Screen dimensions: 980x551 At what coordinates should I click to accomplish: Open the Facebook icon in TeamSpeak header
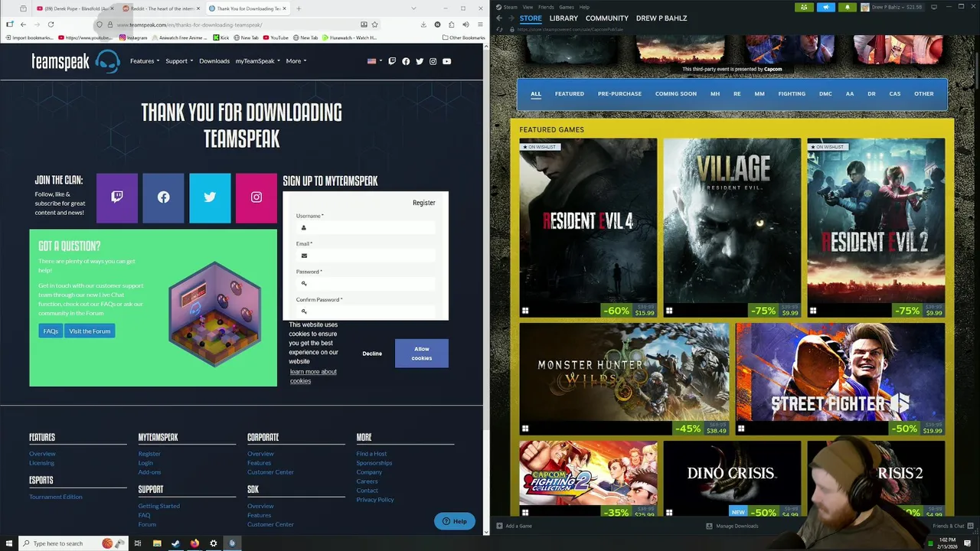coord(406,61)
